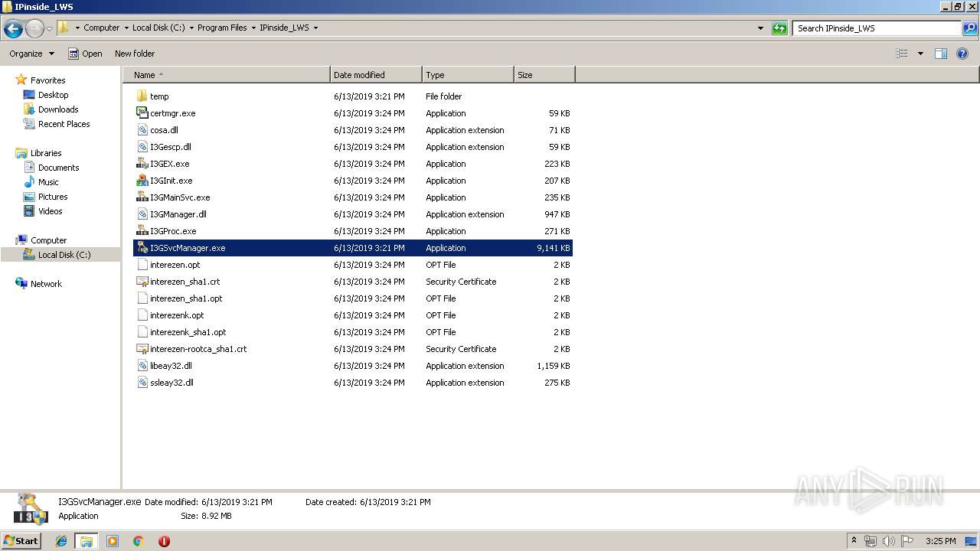Select the interezenk.opt file name
Screen dimensions: 980x551
[177, 315]
